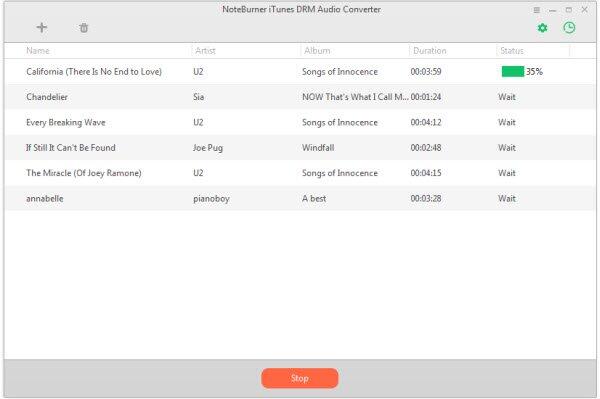Screen dimensions: 600x399
Task: Click album NOW That's What I Call M...
Action: (355, 97)
